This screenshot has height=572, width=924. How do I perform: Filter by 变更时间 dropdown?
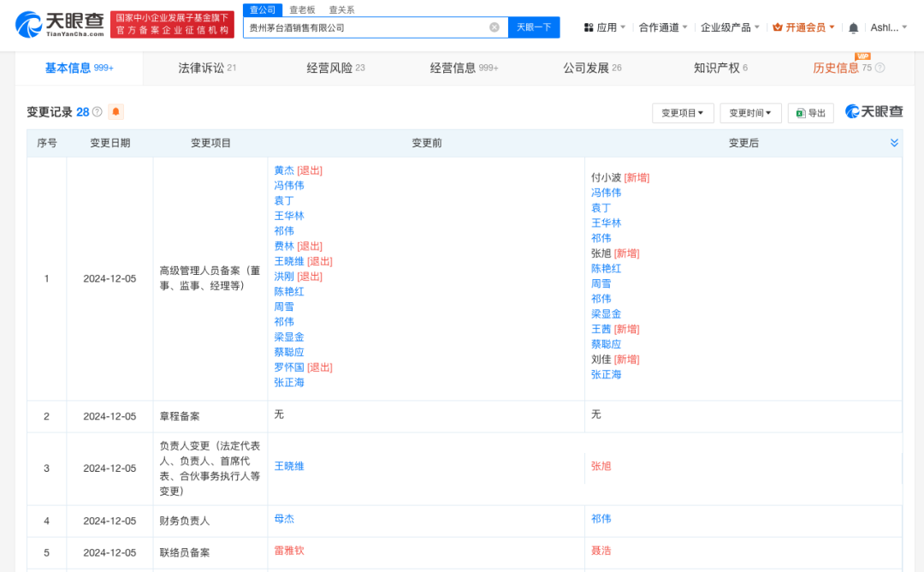[x=750, y=113]
